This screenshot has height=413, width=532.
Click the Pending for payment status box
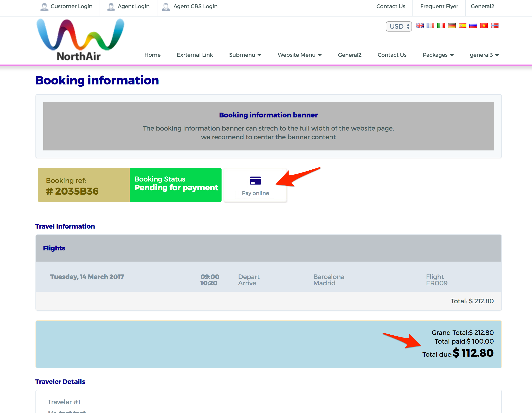pyautogui.click(x=175, y=185)
